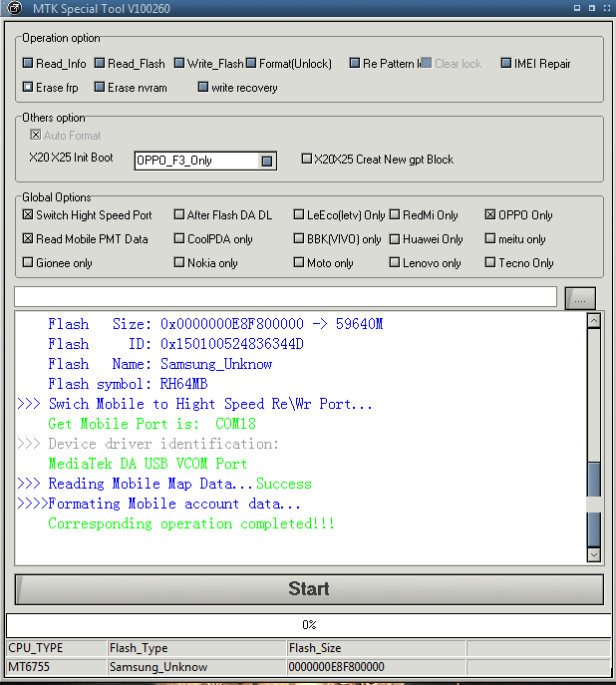Click the 'Reading Mobile Map Data...Success' log line

click(164, 484)
